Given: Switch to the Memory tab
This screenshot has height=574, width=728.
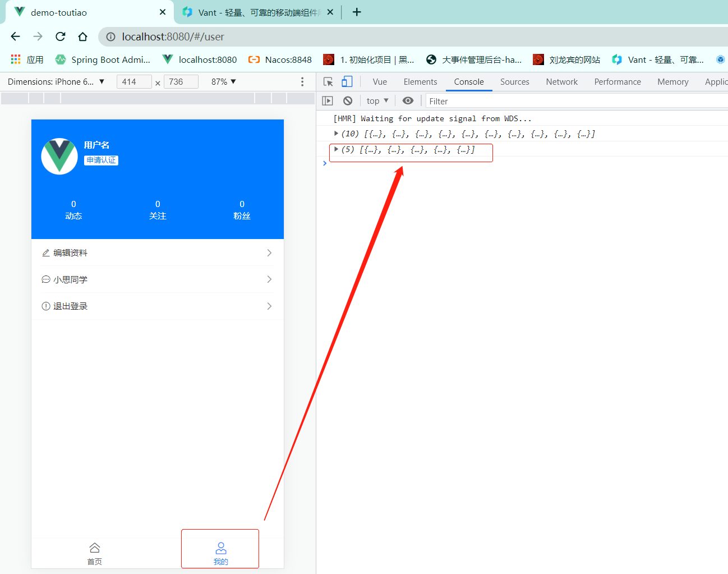Looking at the screenshot, I should point(672,82).
